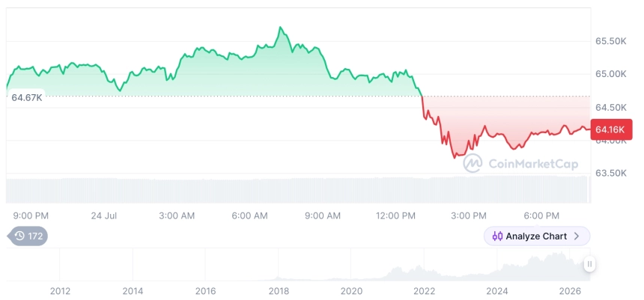Select 2018 on the timeline navigator
Image resolution: width=644 pixels, height=300 pixels.
pyautogui.click(x=279, y=291)
